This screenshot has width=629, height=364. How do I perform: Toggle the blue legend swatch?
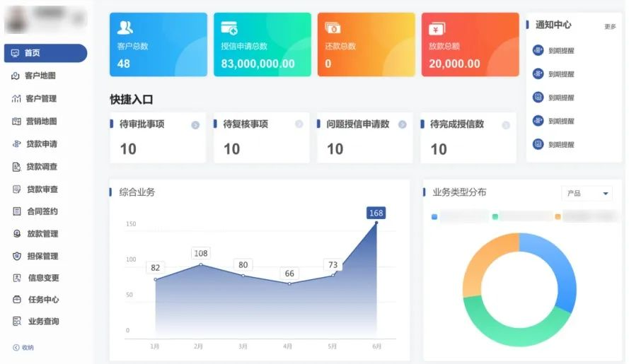pyautogui.click(x=434, y=217)
